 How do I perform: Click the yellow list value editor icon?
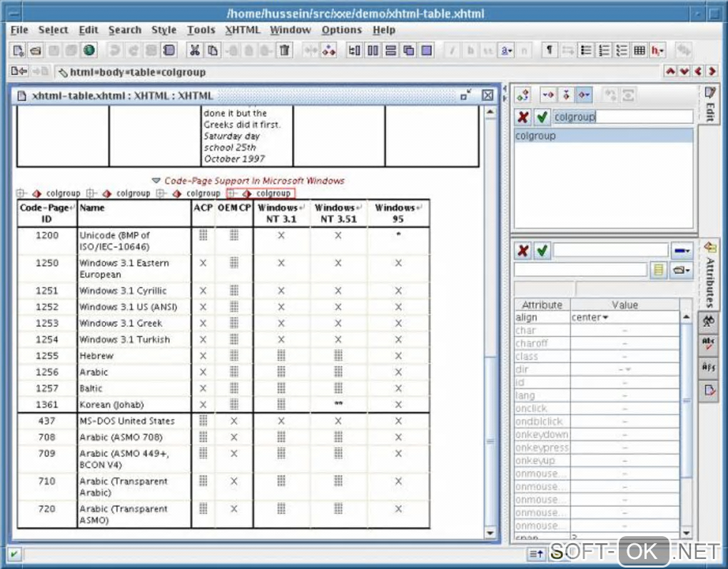click(658, 271)
